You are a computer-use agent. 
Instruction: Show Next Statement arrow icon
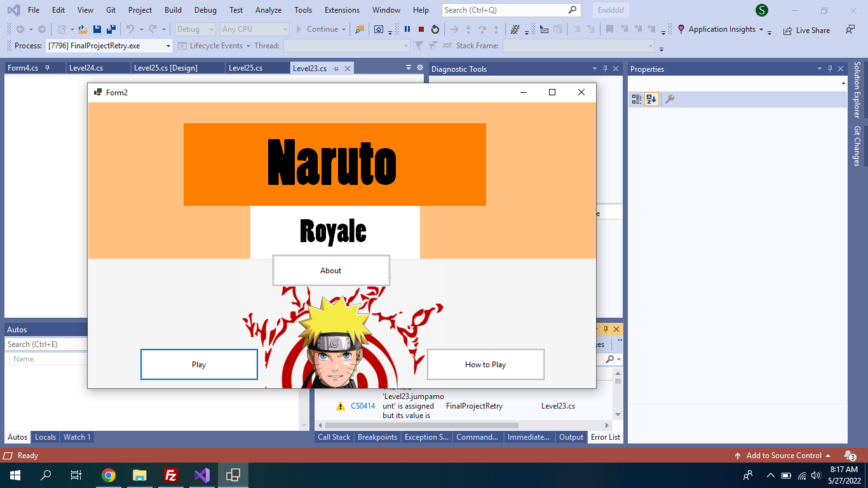click(x=454, y=29)
